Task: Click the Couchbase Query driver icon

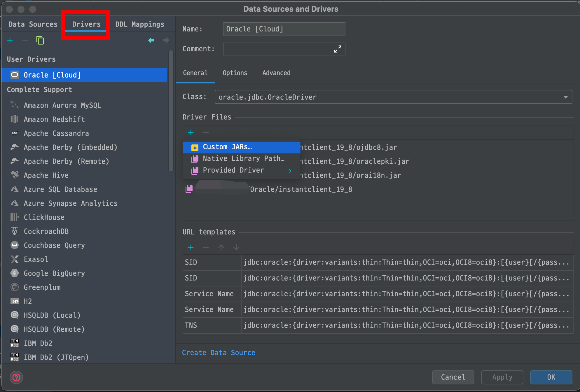Action: 15,245
